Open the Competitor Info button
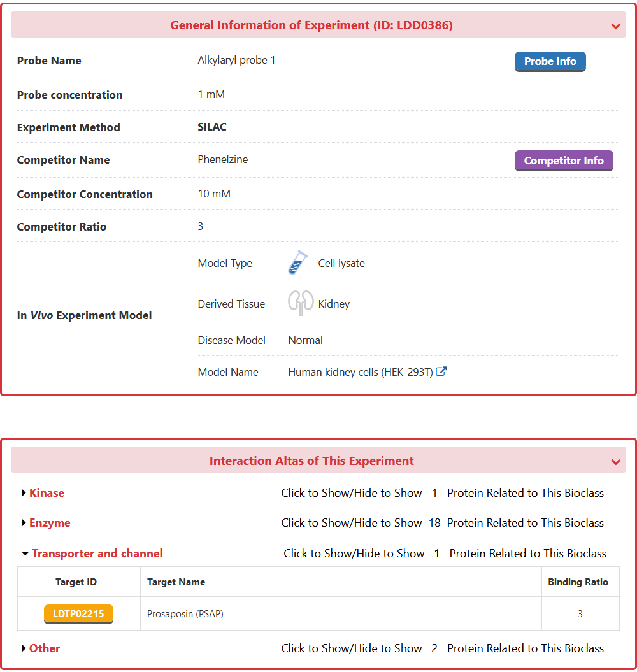This screenshot has width=637, height=672. 563,161
